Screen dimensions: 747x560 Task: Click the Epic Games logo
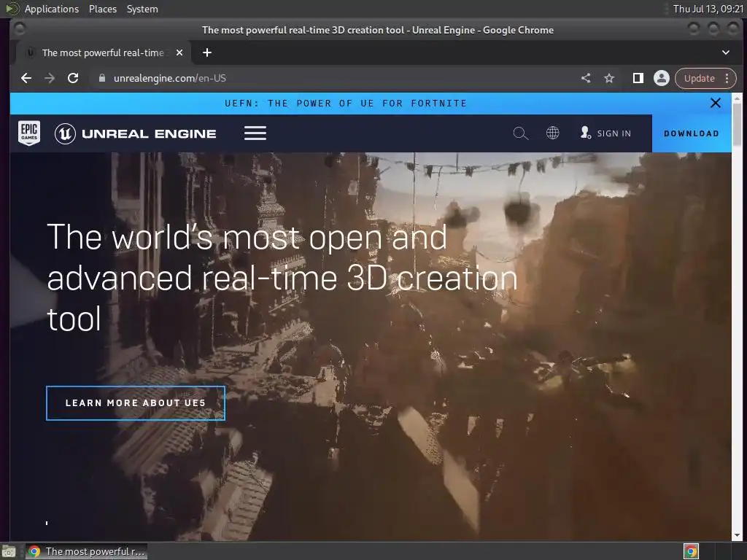(29, 133)
